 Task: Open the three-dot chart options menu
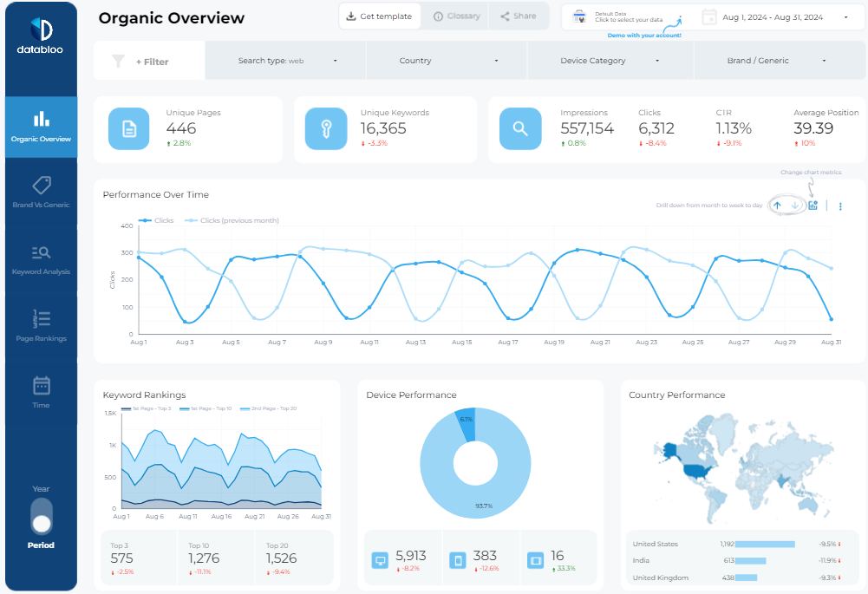(840, 206)
